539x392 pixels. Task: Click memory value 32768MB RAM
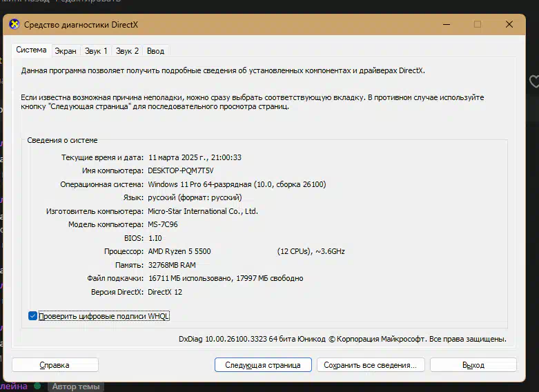[172, 265]
